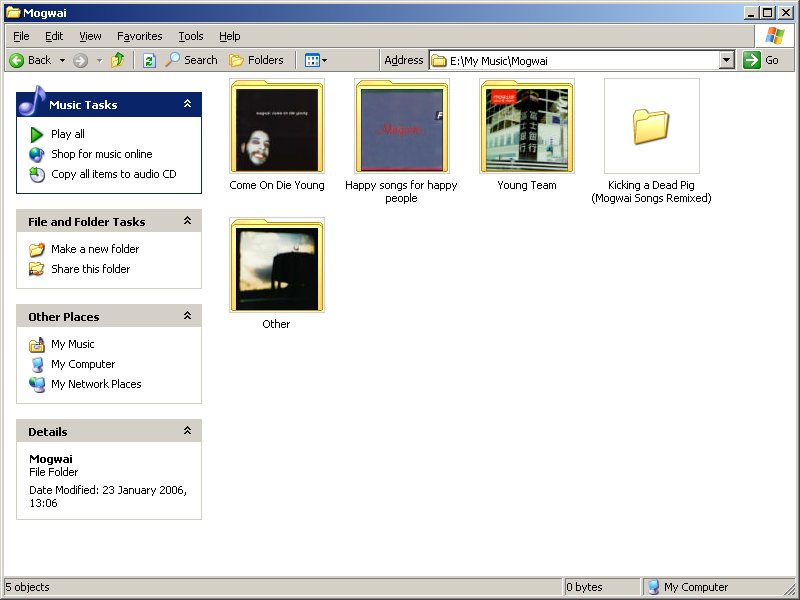
Task: Click the new folder icon
Action: tap(37, 249)
